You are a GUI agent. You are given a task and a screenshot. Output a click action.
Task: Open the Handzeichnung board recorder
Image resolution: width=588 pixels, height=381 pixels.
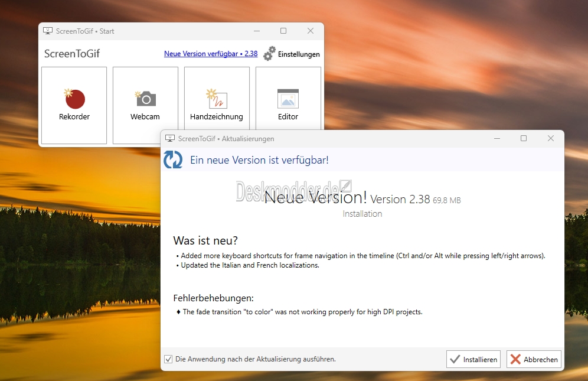pyautogui.click(x=217, y=99)
